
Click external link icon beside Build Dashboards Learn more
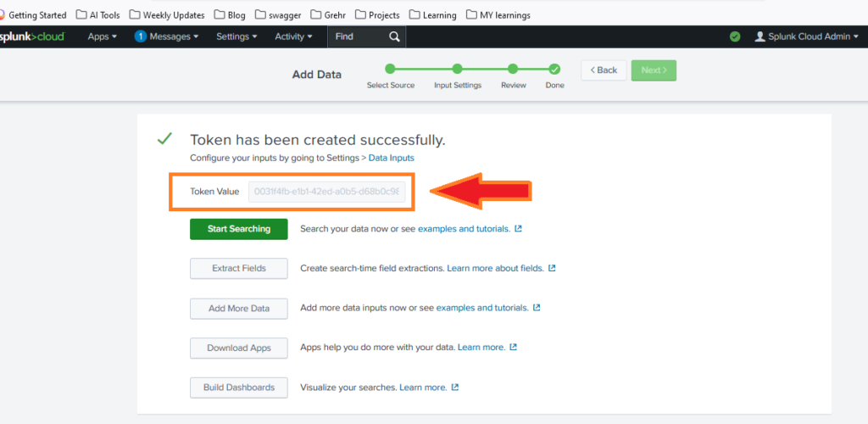point(455,388)
